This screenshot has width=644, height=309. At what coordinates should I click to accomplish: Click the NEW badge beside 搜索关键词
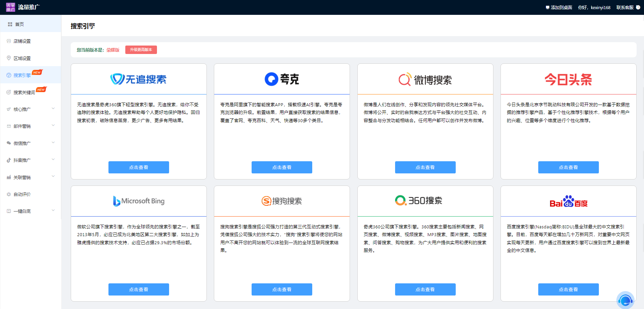click(41, 89)
